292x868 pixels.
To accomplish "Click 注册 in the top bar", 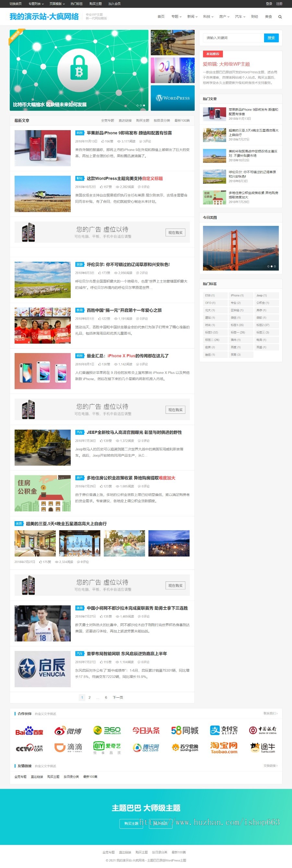I will pyautogui.click(x=279, y=4).
